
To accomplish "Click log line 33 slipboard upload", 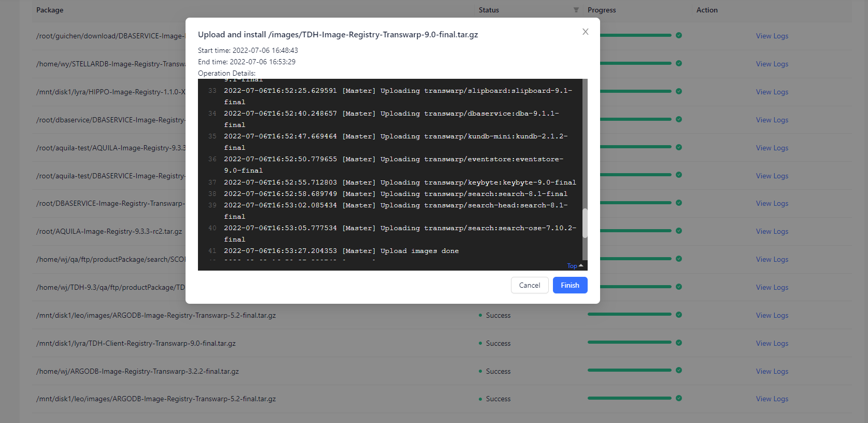I will coord(398,96).
